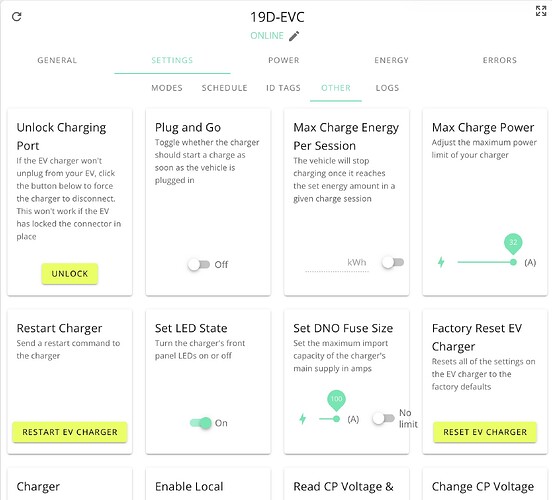
Task: Select the SCHEDULE sub-tab
Action: (225, 88)
